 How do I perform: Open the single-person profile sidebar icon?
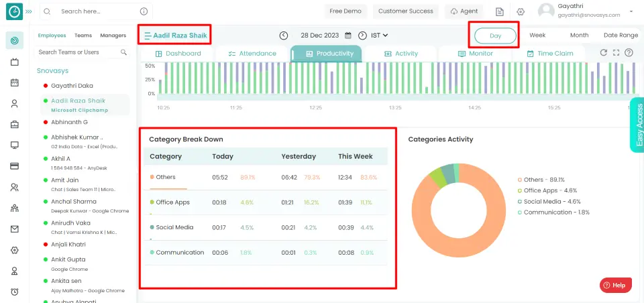click(x=14, y=103)
